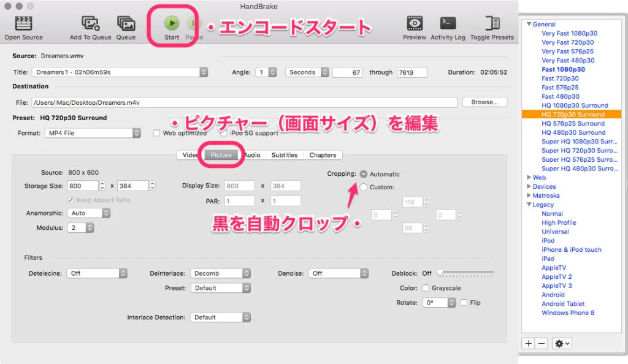Select the Custom cropping radio button
Image resolution: width=628 pixels, height=364 pixels.
(x=363, y=187)
